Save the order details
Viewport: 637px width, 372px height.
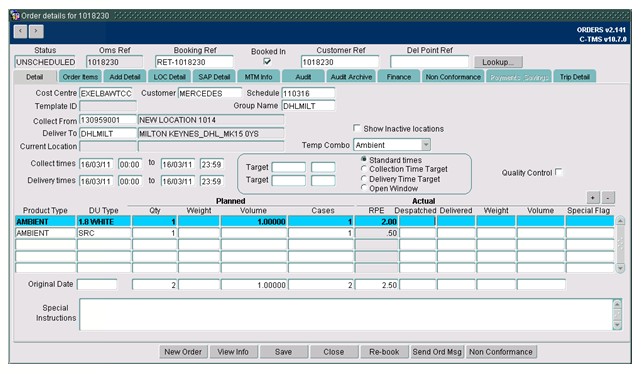(283, 352)
